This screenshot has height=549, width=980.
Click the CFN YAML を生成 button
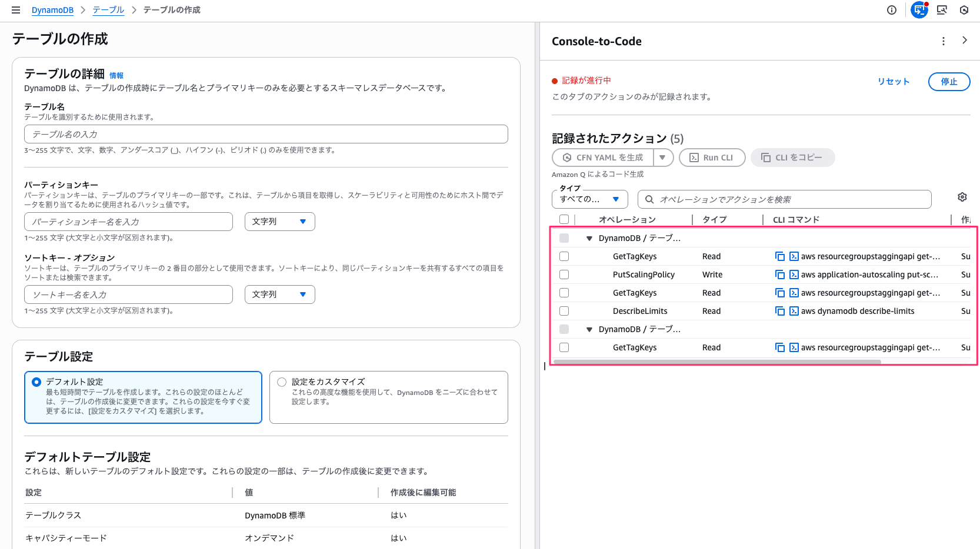(x=603, y=158)
